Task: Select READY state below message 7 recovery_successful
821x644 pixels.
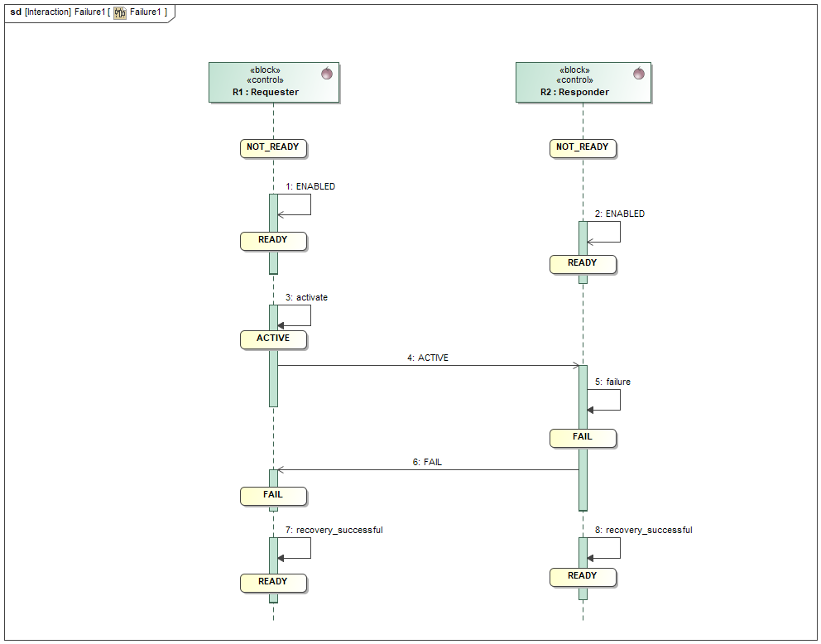Action: tap(273, 583)
